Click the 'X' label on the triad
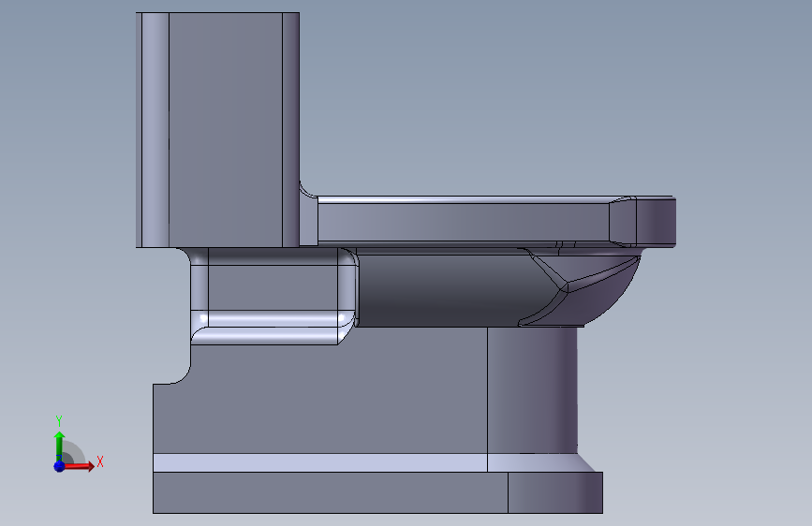812x526 pixels. coord(100,461)
